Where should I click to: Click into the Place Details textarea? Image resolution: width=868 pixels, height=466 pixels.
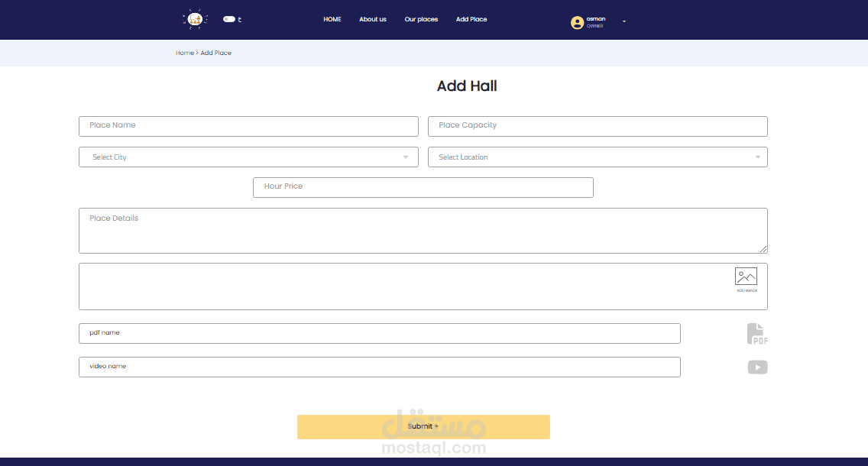coord(423,231)
